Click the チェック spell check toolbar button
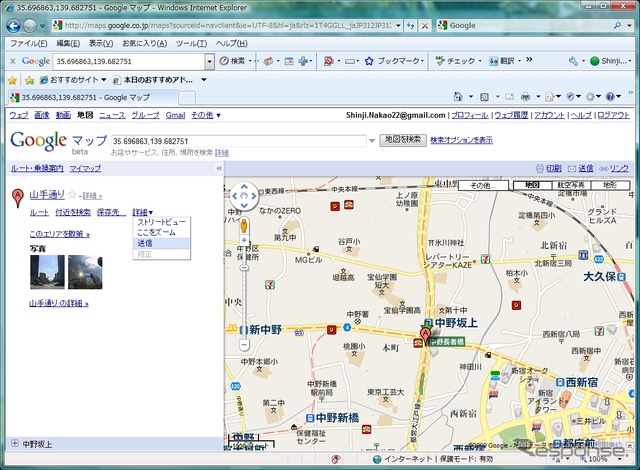Screen dimensions: 640x470 point(455,61)
